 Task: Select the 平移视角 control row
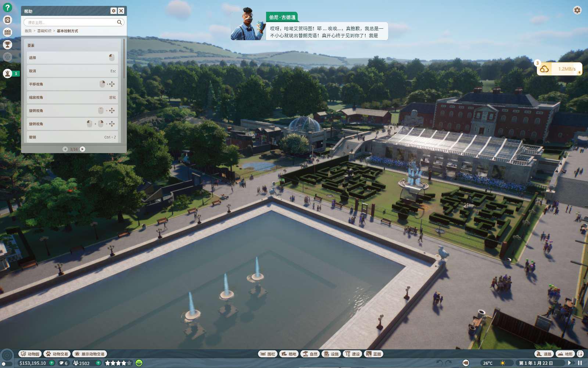[x=72, y=84]
